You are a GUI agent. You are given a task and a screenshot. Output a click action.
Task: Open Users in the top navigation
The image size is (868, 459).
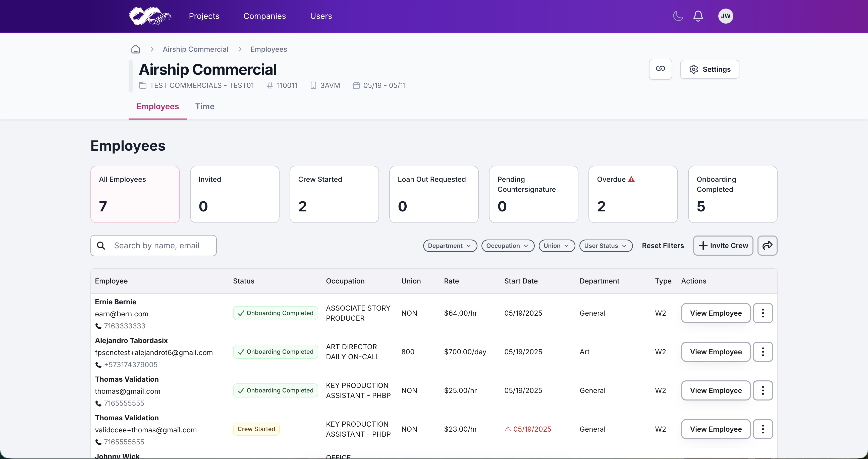tap(321, 16)
